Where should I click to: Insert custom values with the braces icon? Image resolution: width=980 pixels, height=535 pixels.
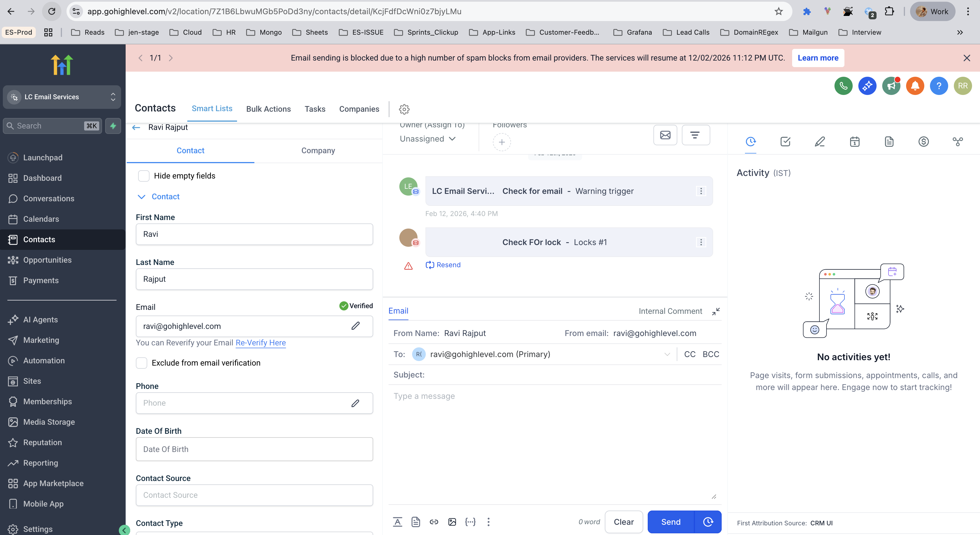click(470, 522)
